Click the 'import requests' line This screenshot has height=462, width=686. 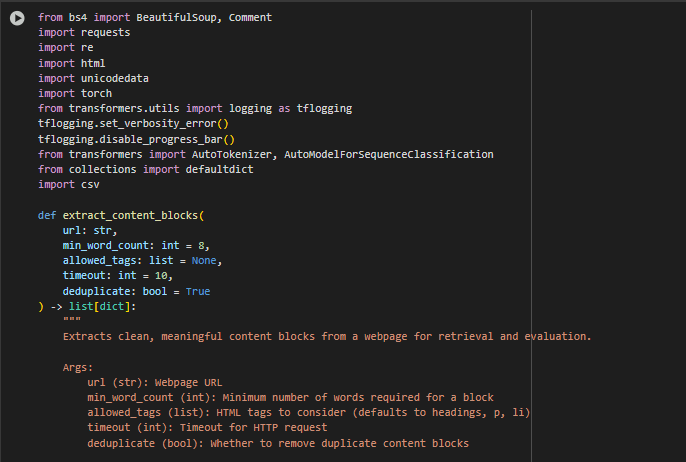[x=84, y=33]
